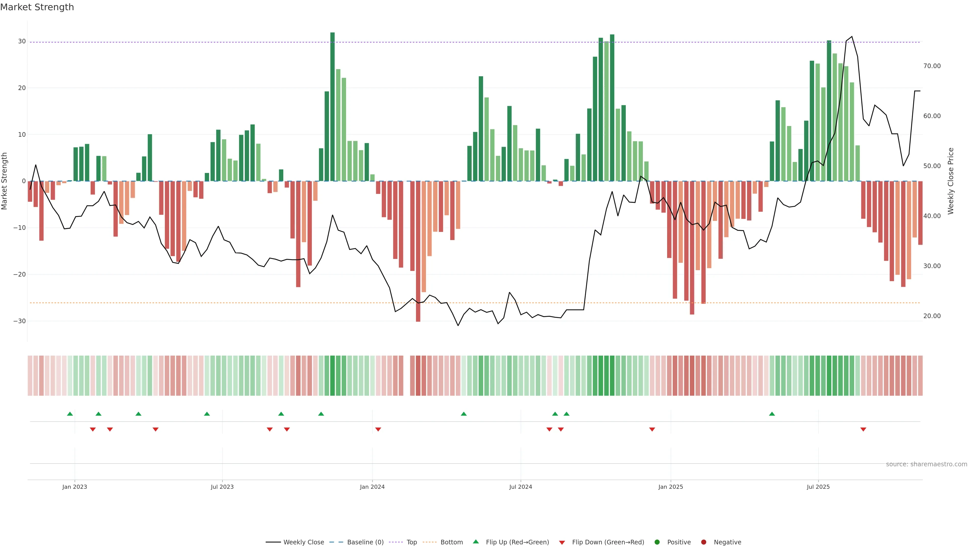Click the first green flip-up triangle marker
This screenshot has height=551, width=980.
[70, 414]
